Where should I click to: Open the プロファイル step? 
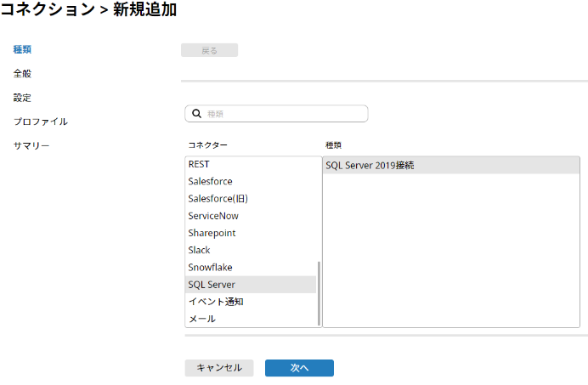pos(41,122)
